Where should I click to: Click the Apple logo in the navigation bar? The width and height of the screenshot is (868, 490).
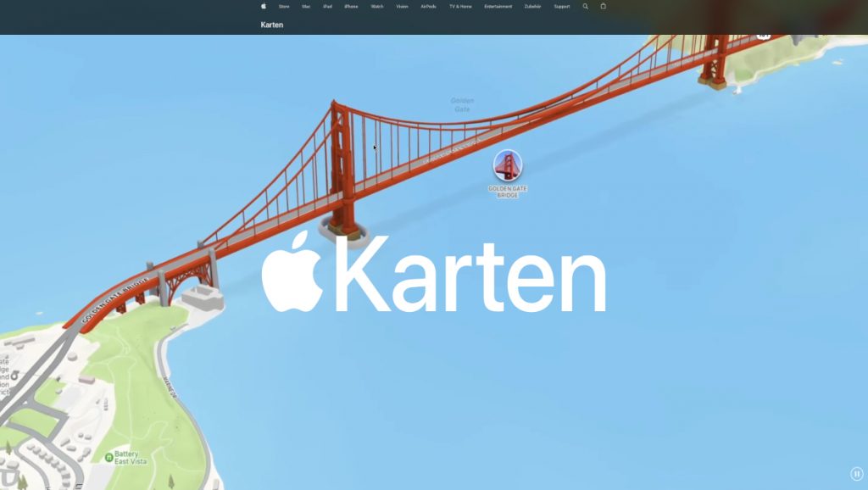tap(263, 6)
